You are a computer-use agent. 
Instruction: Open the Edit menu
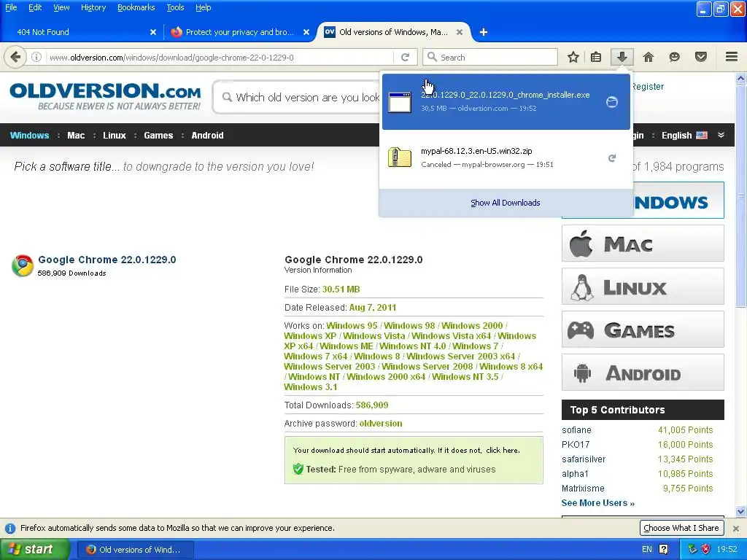pos(35,7)
